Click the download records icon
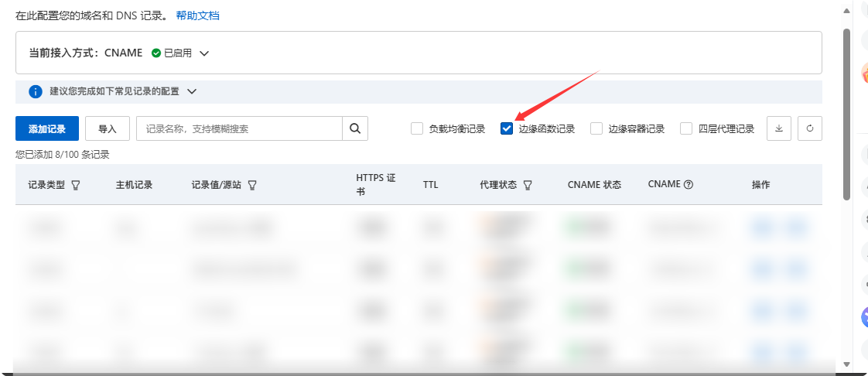Viewport: 868px width, 376px height. (779, 128)
